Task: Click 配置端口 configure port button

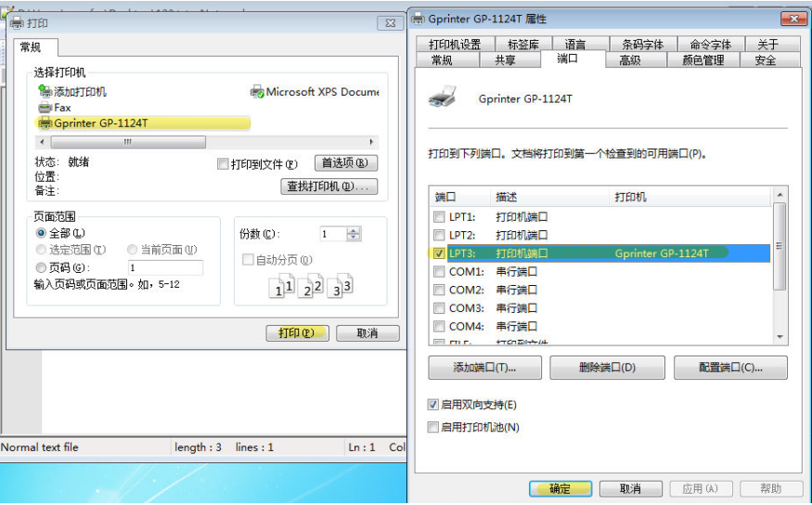Action: click(730, 368)
